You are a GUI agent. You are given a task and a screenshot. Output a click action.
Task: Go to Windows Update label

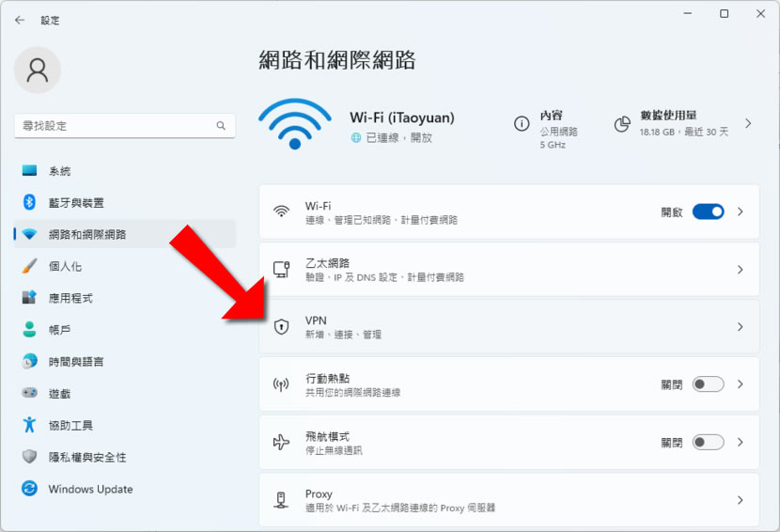point(90,489)
